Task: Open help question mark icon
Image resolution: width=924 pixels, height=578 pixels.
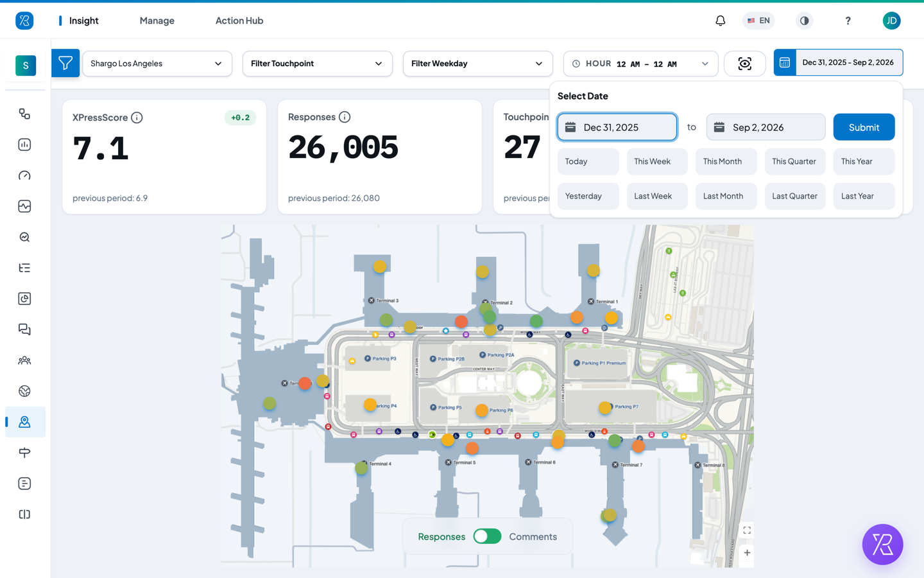Action: coord(848,21)
